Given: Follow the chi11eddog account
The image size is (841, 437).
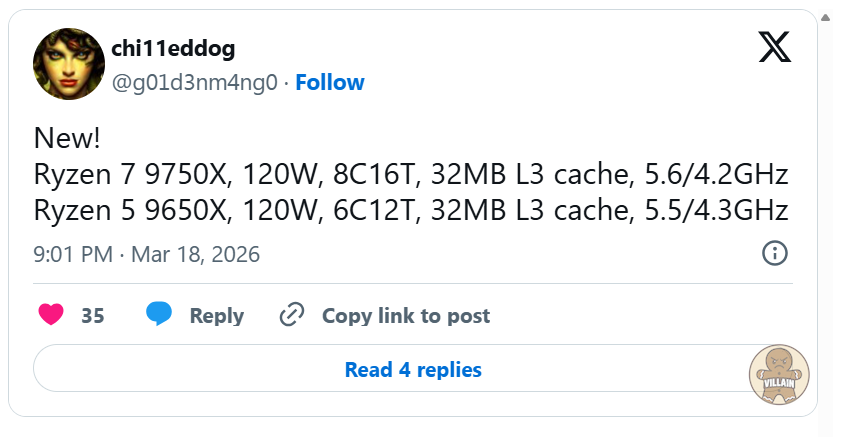Looking at the screenshot, I should 330,82.
